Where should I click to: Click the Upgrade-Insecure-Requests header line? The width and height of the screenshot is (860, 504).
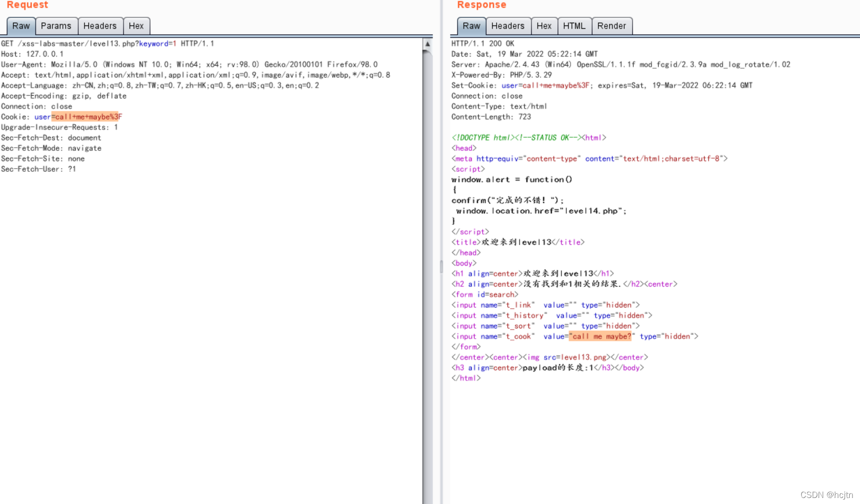click(x=60, y=127)
